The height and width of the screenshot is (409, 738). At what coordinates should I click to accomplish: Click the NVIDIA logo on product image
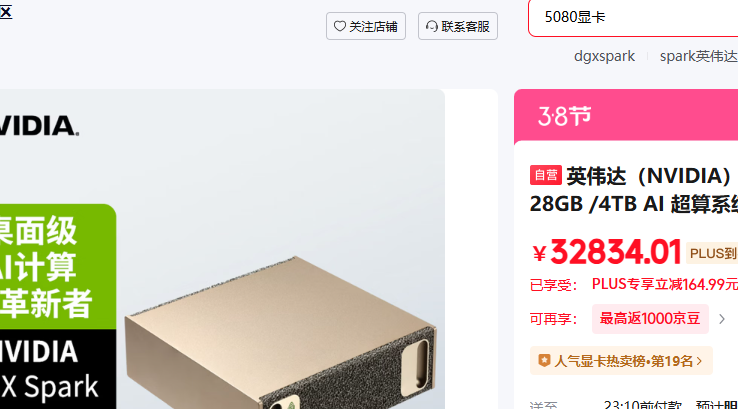tap(39, 126)
